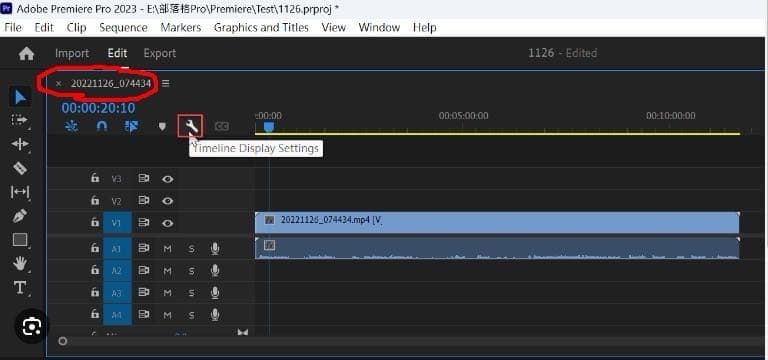Toggle Snap in Timeline magnet icon
The height and width of the screenshot is (360, 768).
tap(101, 126)
